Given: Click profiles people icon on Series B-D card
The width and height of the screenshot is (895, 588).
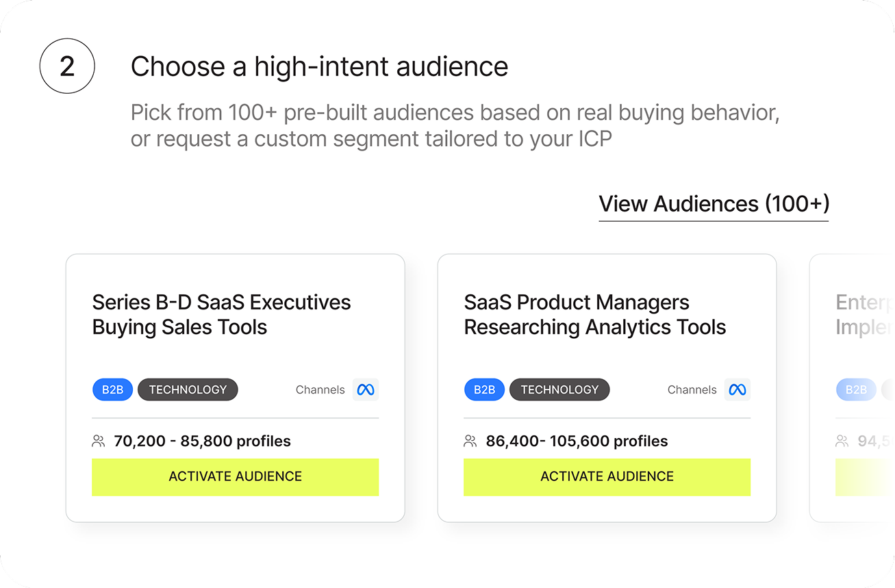Looking at the screenshot, I should point(99,442).
